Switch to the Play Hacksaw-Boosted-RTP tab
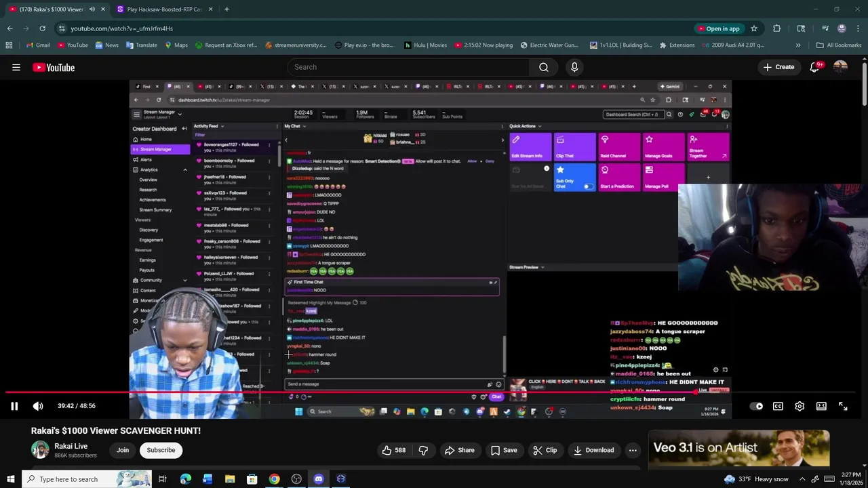 click(x=164, y=9)
